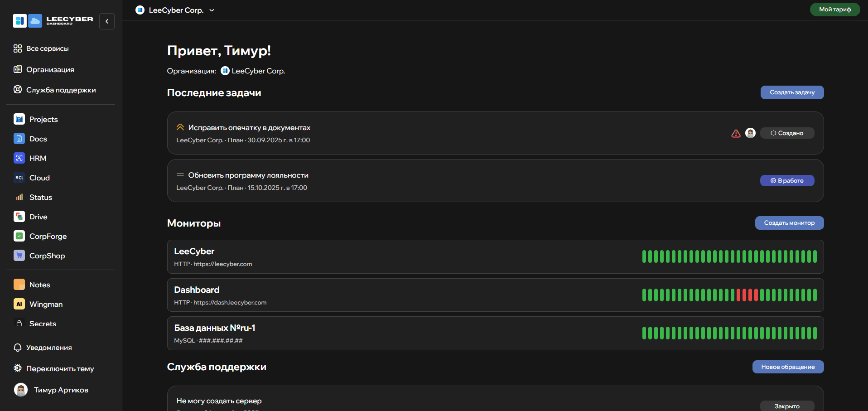Create a task with Создать задачу
868x411 pixels.
point(792,92)
